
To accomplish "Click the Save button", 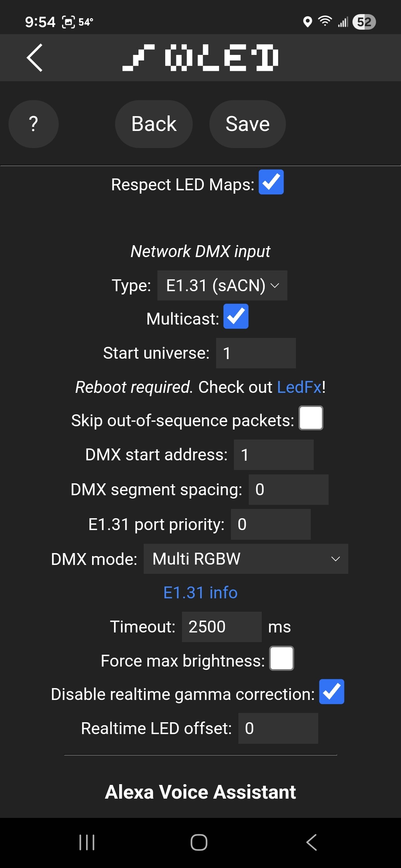I will [x=248, y=124].
